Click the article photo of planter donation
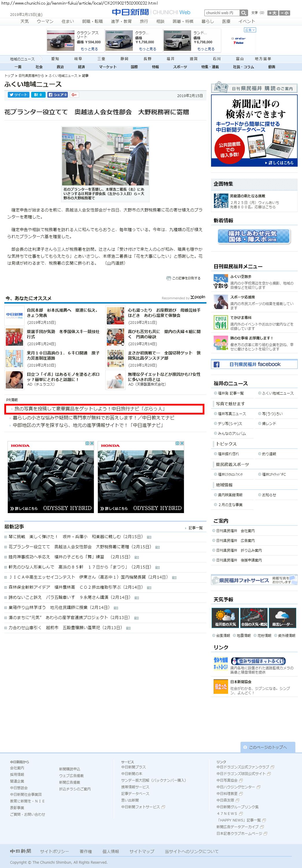 105,156
